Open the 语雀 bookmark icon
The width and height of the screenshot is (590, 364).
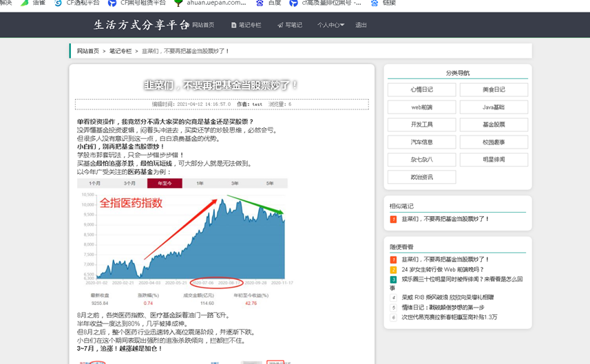tap(25, 3)
